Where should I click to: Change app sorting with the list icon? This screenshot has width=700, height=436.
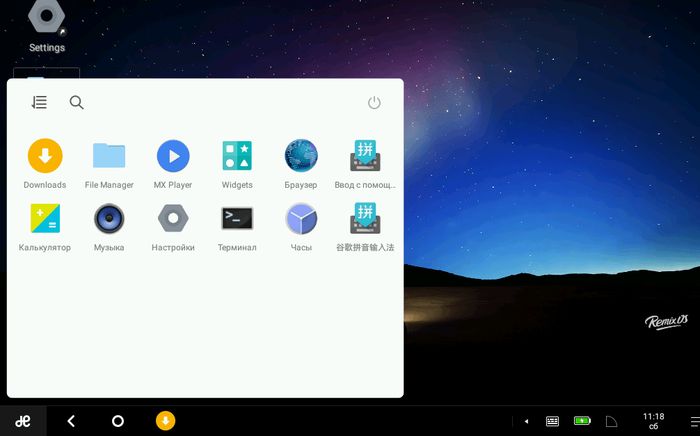(39, 103)
